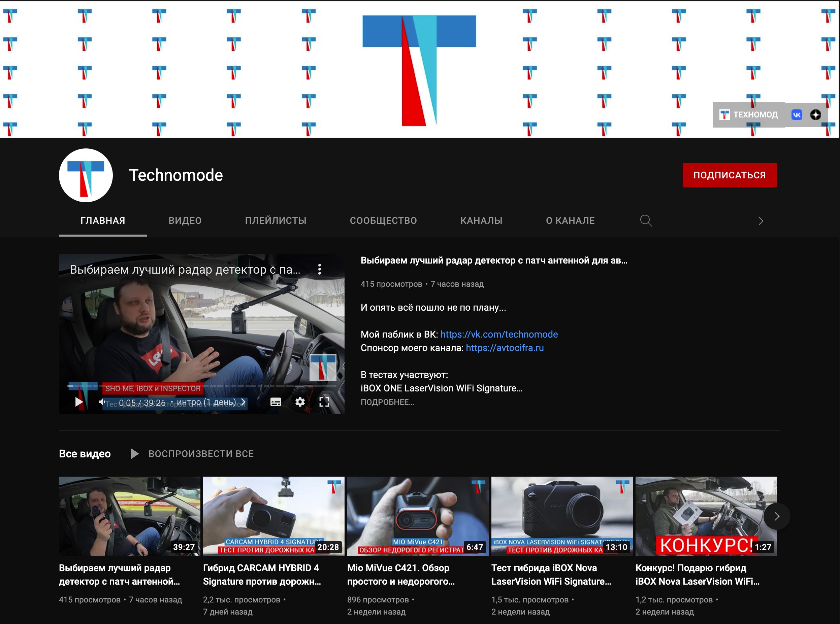Open the КАНАЛЫ tab

[x=481, y=220]
